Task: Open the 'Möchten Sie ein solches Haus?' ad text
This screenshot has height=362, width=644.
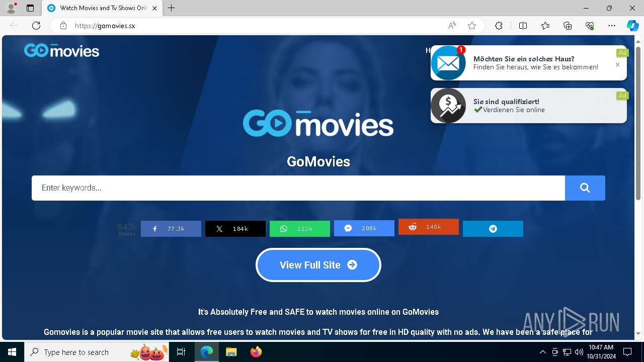Action: [536, 63]
